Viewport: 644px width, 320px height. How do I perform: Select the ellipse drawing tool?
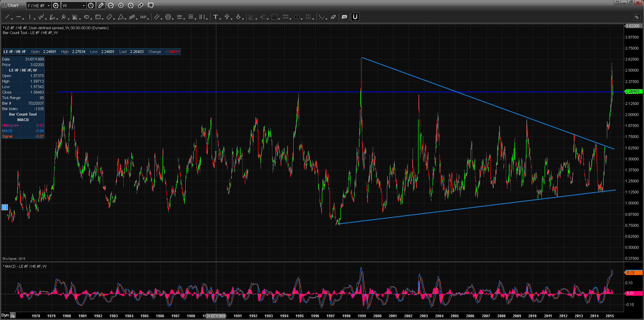87,17
